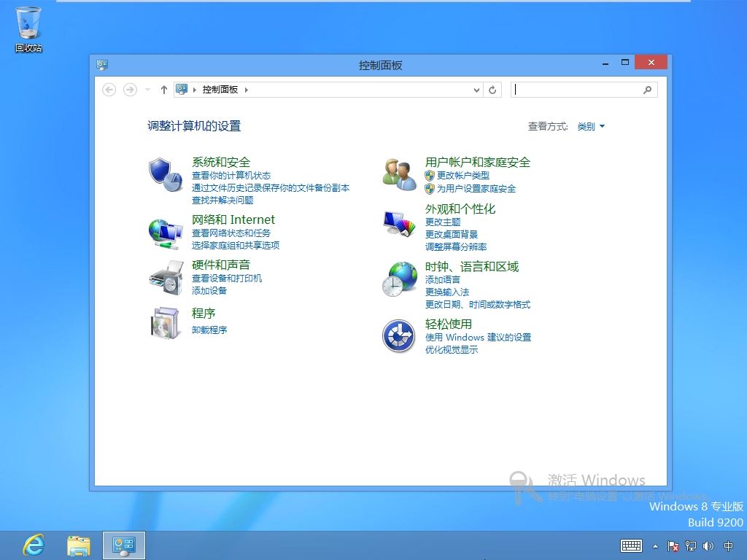747x560 pixels.
Task: Open the 系统和安全 shield icon
Action: tap(165, 175)
